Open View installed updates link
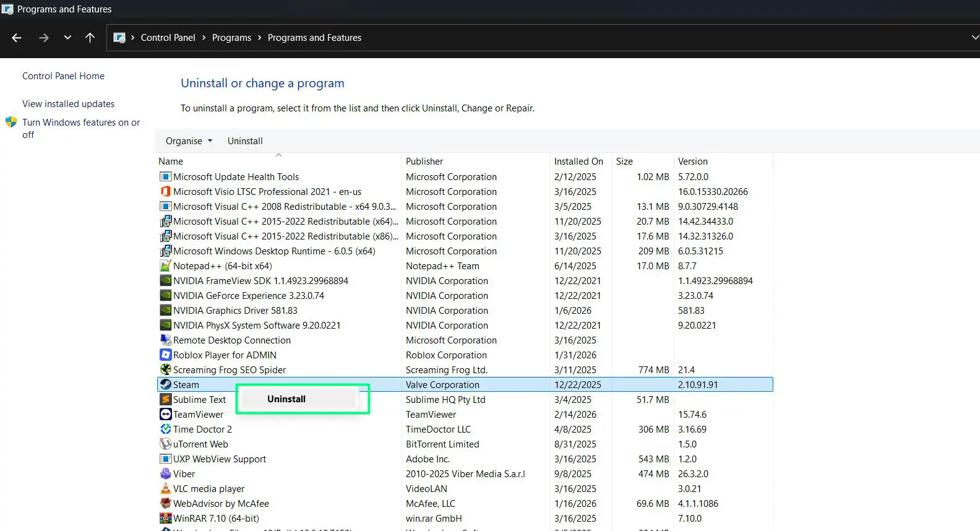Screen dimensions: 980x531 (x=68, y=104)
